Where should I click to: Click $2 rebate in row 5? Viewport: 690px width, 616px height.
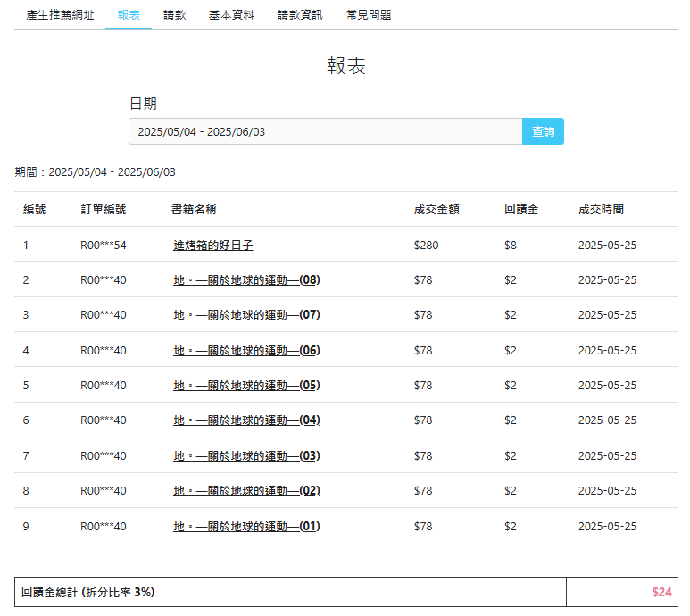pos(511,386)
